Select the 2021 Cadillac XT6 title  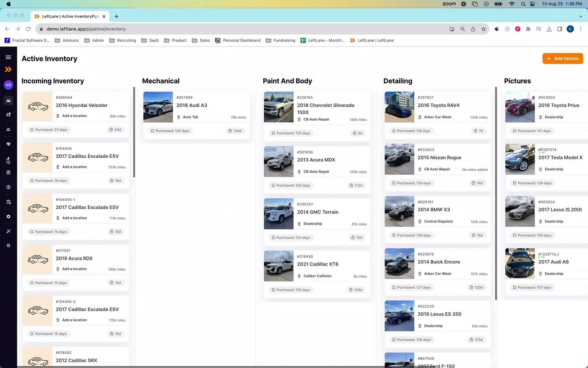317,264
